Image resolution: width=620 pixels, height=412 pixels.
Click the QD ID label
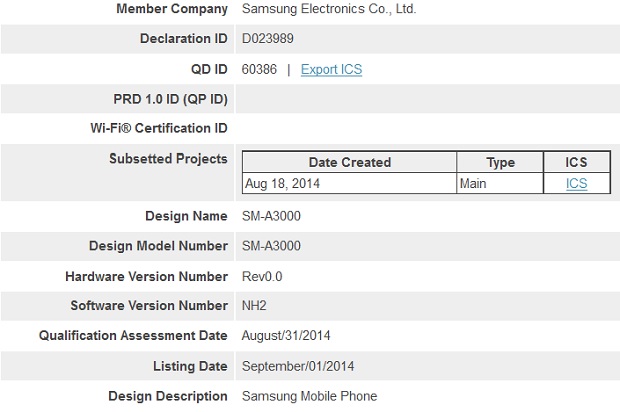209,70
